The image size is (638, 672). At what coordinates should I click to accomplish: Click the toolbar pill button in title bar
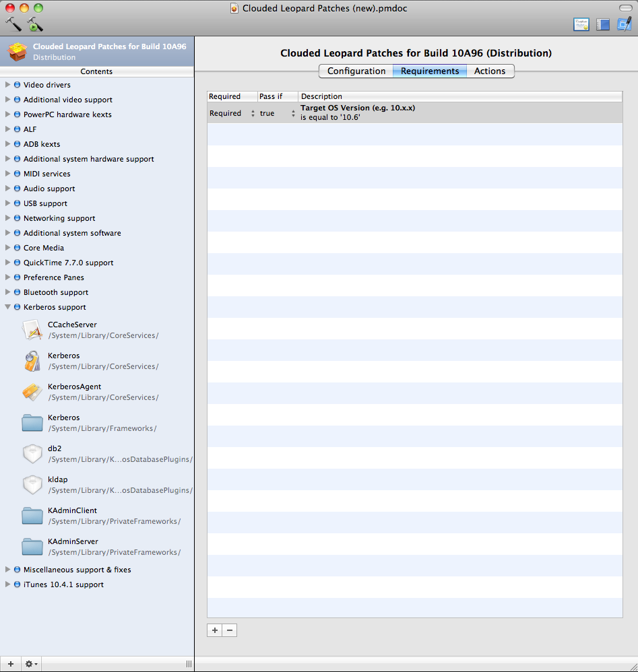pos(626,8)
